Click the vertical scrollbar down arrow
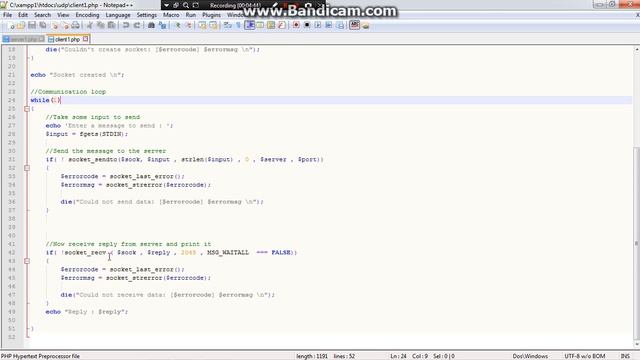Image resolution: width=640 pixels, height=360 pixels. click(636, 344)
